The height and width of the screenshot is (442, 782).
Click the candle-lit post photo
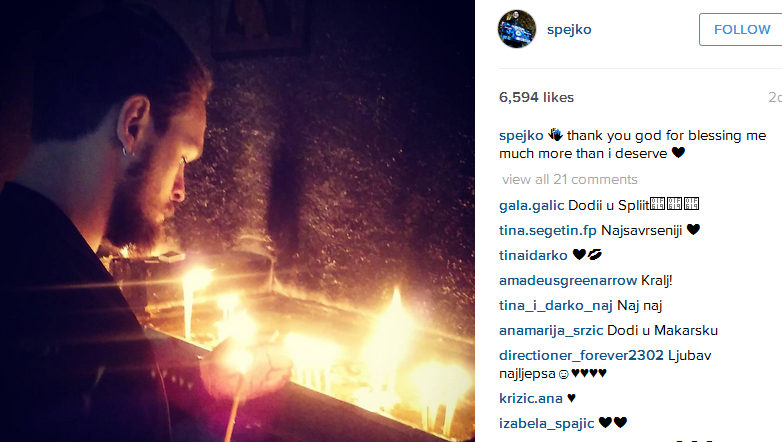pyautogui.click(x=237, y=221)
